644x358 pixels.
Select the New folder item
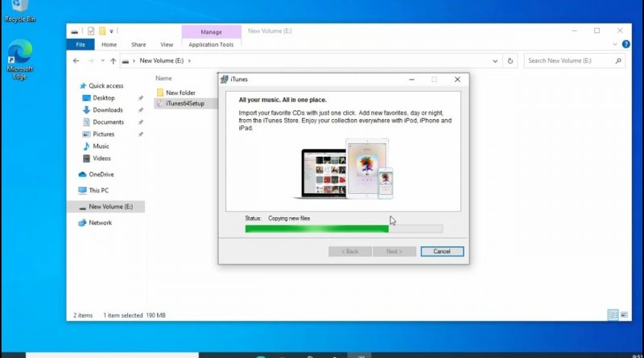(x=176, y=93)
